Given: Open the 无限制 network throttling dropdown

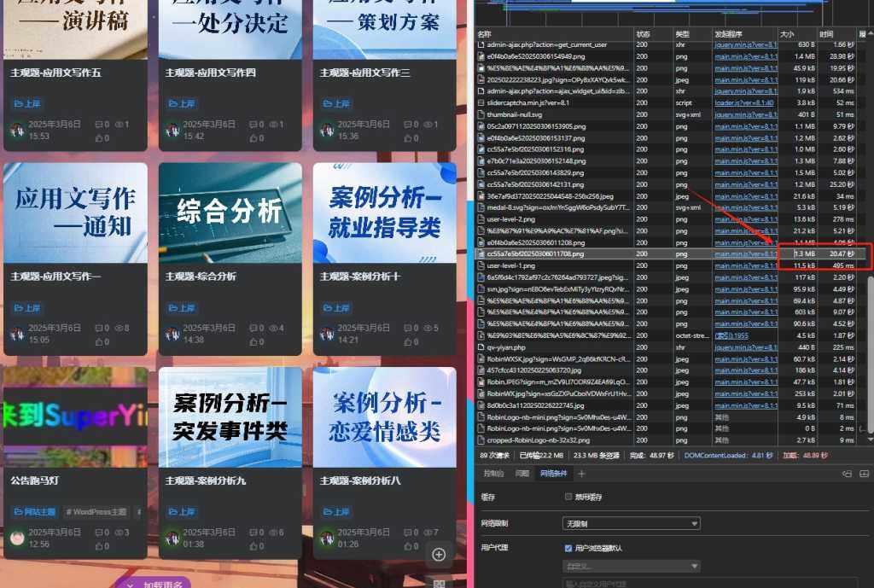Looking at the screenshot, I should 631,523.
